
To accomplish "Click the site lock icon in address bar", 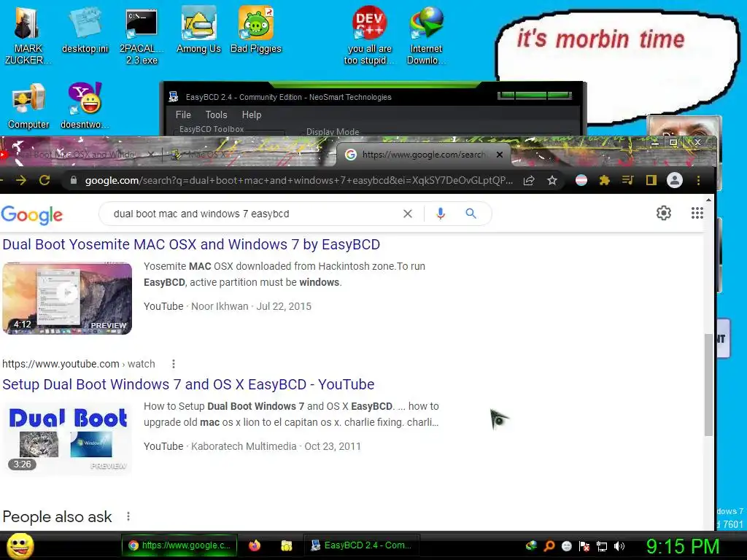I will point(74,180).
